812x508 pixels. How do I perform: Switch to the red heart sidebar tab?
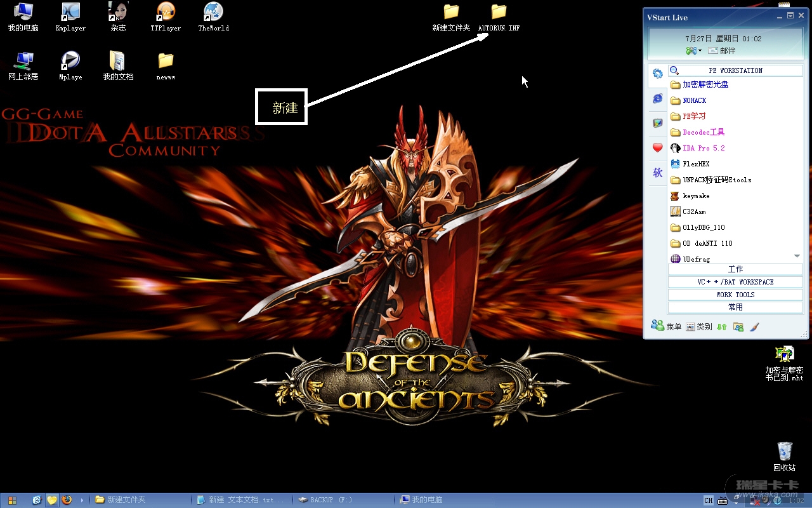658,148
